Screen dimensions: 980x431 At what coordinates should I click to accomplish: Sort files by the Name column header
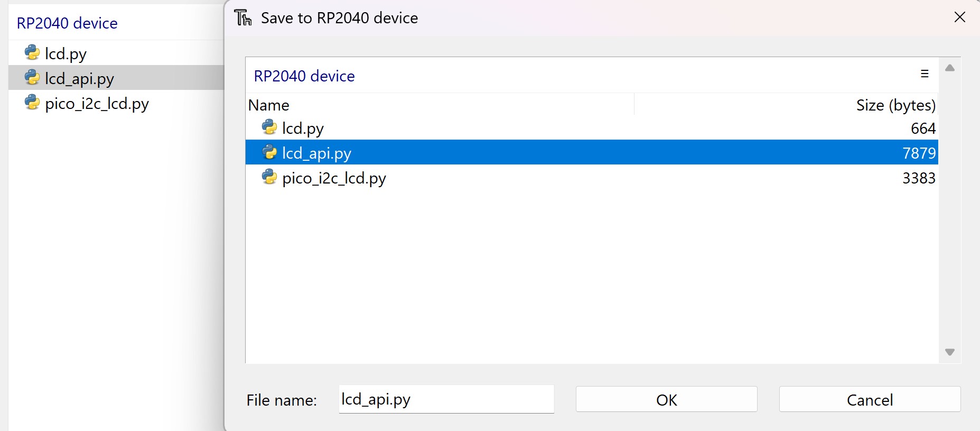[269, 105]
